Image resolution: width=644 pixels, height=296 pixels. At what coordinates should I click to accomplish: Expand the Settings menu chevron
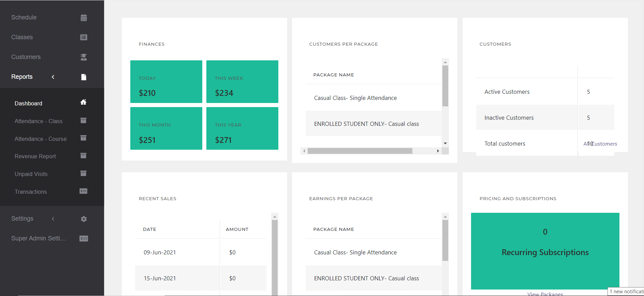pyautogui.click(x=53, y=219)
